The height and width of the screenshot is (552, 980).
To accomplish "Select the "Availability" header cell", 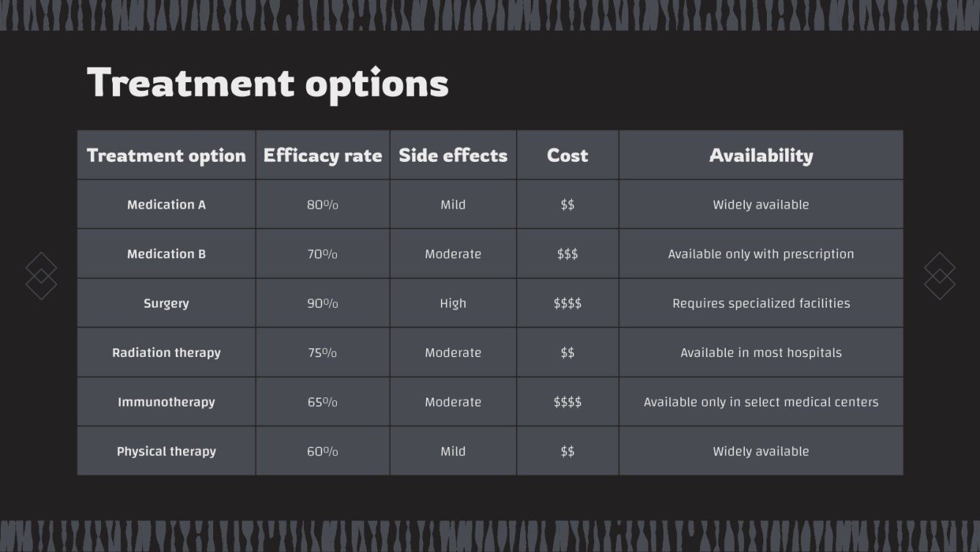I will 760,155.
